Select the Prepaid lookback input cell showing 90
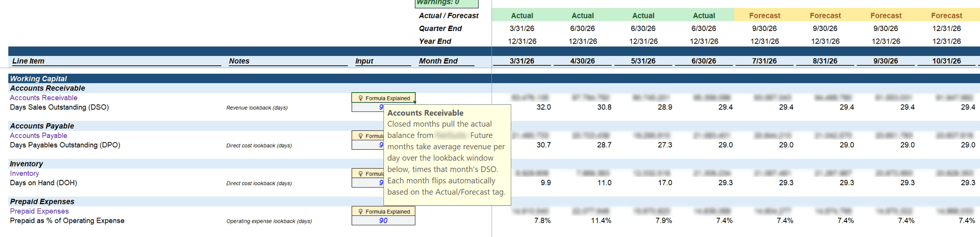This screenshot has width=980, height=237. coord(383,221)
